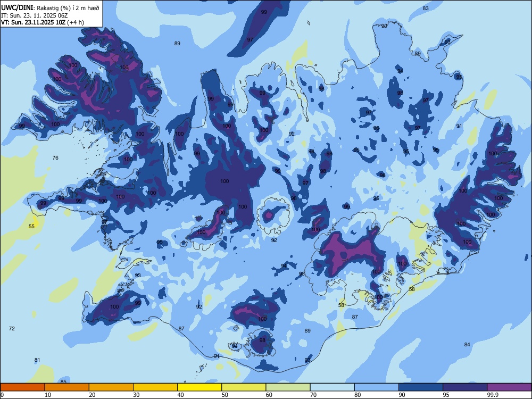
Task: Click the 'IT: Sun. 23. 11. 2025 06Z' line
Action: point(34,15)
